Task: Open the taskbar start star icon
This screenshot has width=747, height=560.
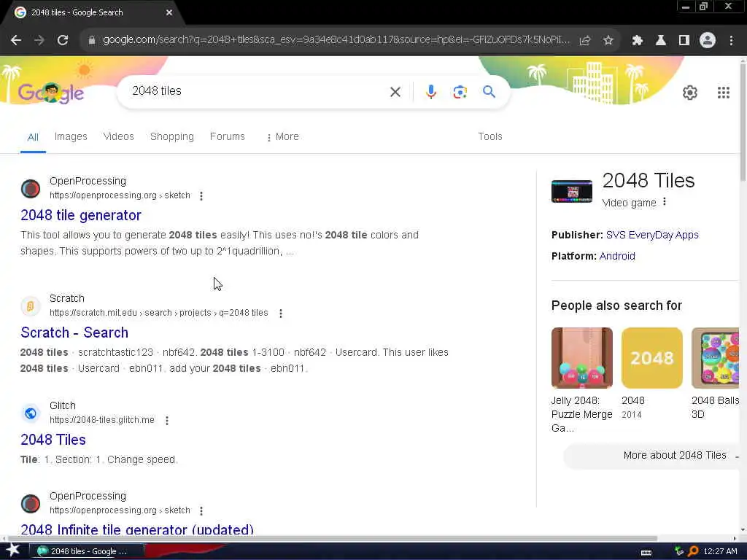Action: (12, 551)
